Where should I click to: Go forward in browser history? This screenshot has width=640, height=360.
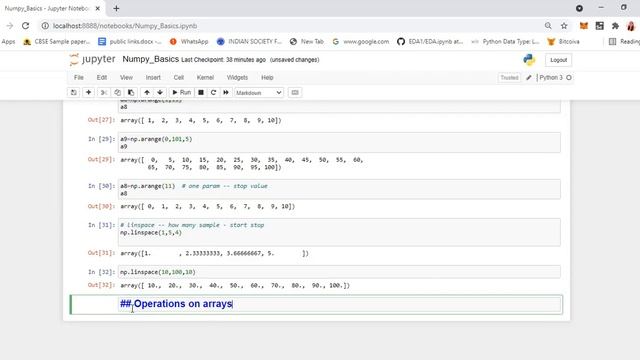pos(10,26)
